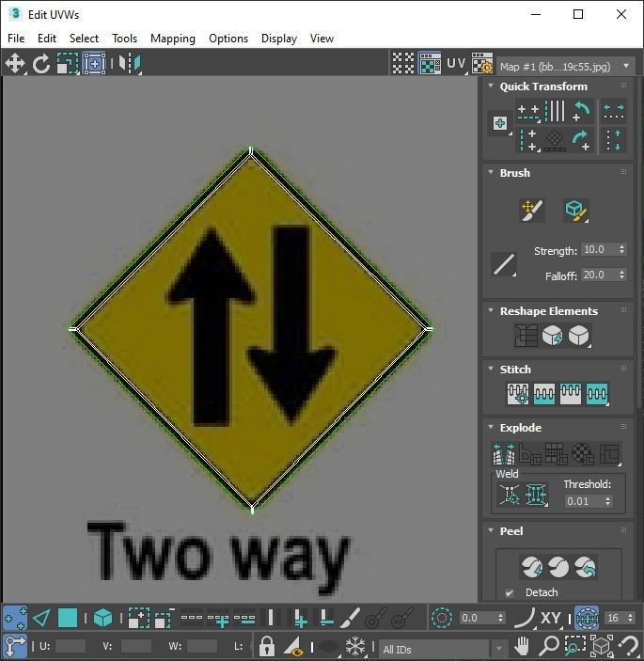Image resolution: width=644 pixels, height=661 pixels.
Task: Collapse the Stitch rollout
Action: coord(491,369)
